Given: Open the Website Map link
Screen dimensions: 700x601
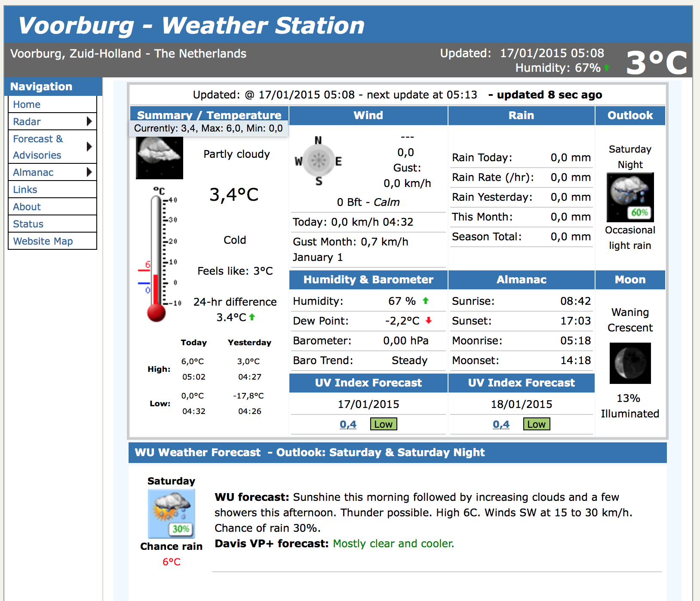Looking at the screenshot, I should coord(43,241).
